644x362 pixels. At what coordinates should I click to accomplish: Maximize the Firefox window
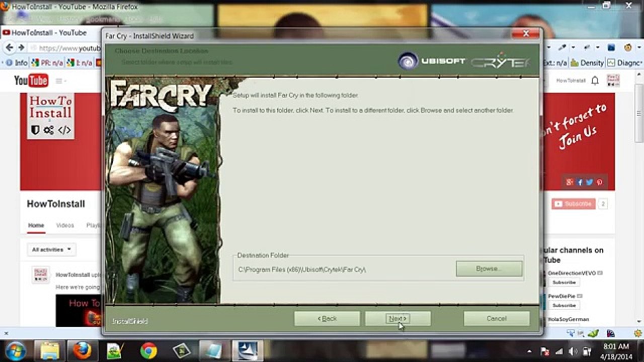tap(606, 6)
